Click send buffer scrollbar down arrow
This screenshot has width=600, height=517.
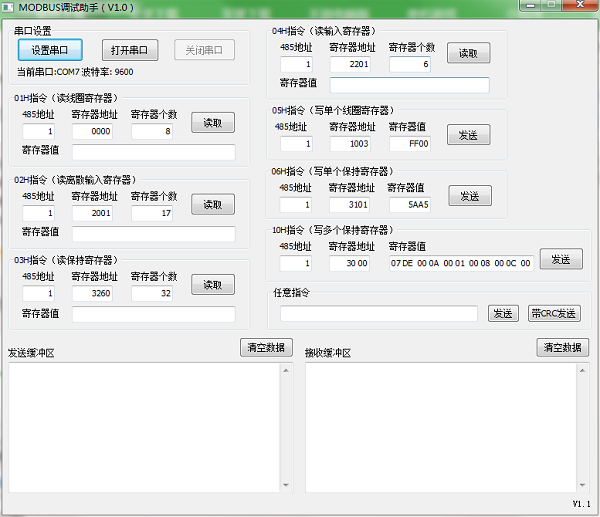coord(286,485)
